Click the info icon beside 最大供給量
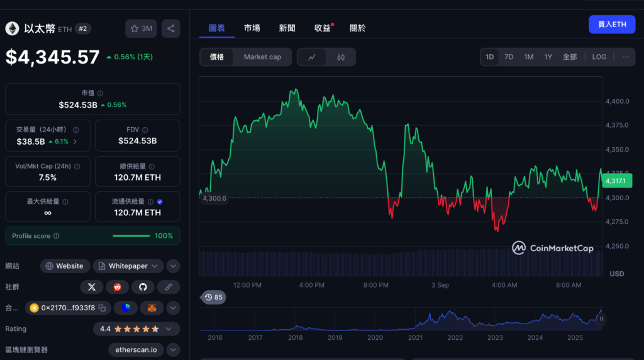This screenshot has height=360, width=644. pyautogui.click(x=65, y=202)
